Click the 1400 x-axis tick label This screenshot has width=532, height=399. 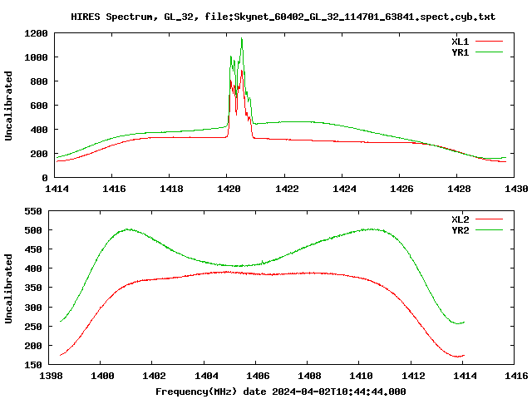[102, 376]
